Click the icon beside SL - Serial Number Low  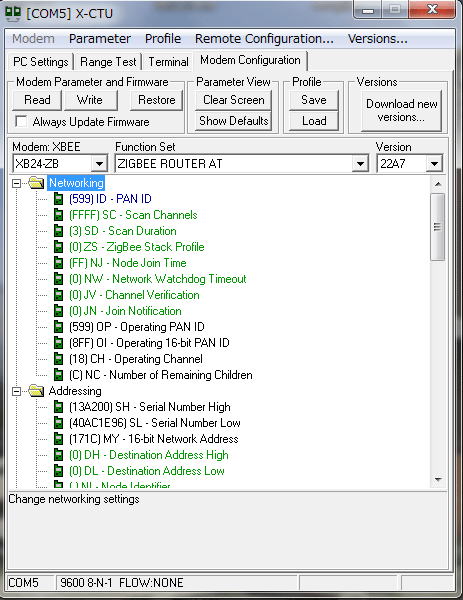coord(58,423)
